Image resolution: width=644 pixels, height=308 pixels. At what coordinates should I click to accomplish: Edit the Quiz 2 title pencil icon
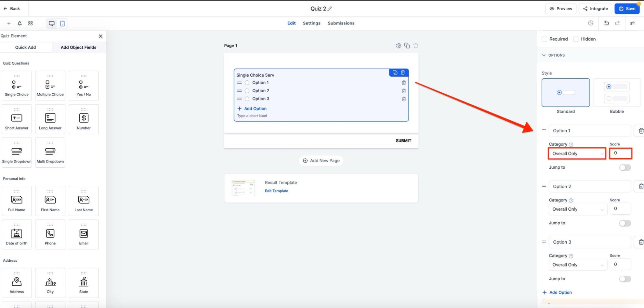[330, 9]
